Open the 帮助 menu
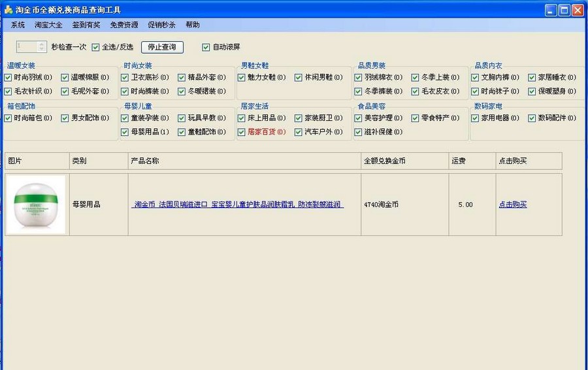 [x=193, y=25]
